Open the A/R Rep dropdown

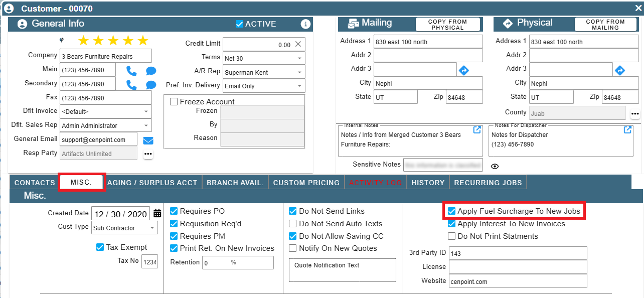point(264,72)
